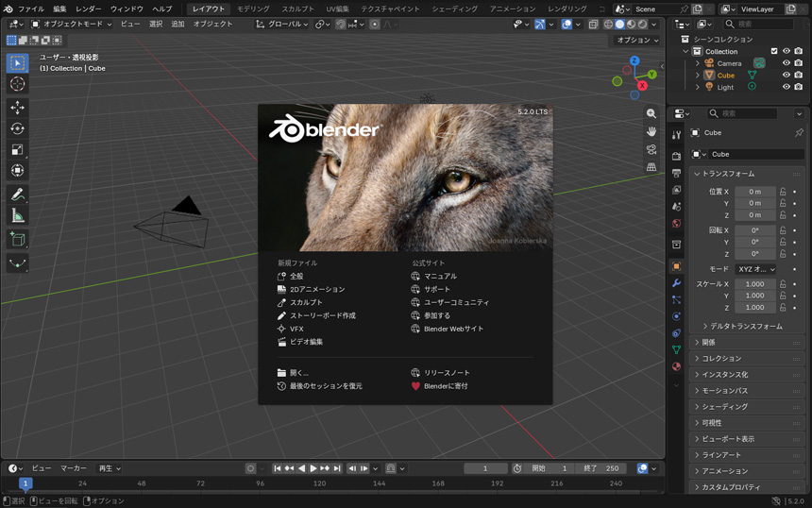Expand the デルタトランスフォーム panel
This screenshot has width=812, height=508.
tap(746, 327)
